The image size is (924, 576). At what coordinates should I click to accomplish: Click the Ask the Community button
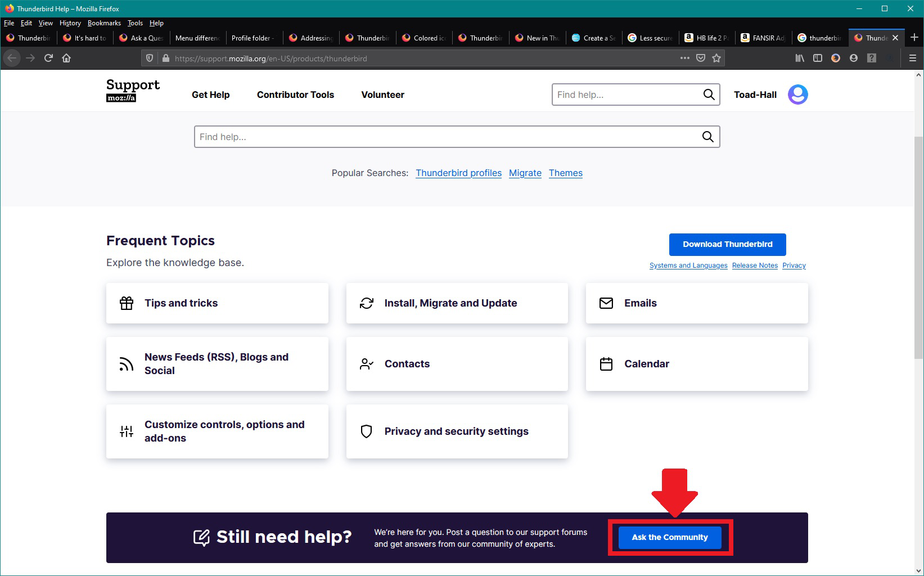(x=670, y=537)
